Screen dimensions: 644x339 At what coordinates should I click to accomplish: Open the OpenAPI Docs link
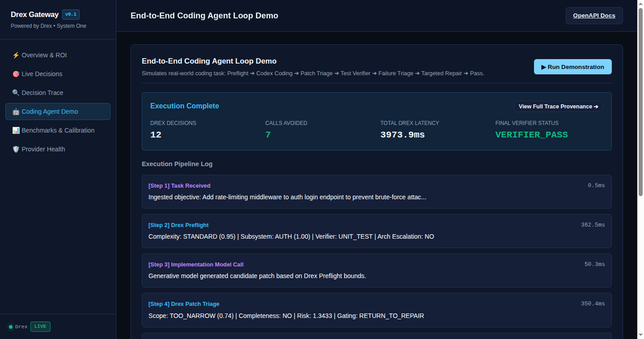coord(594,16)
